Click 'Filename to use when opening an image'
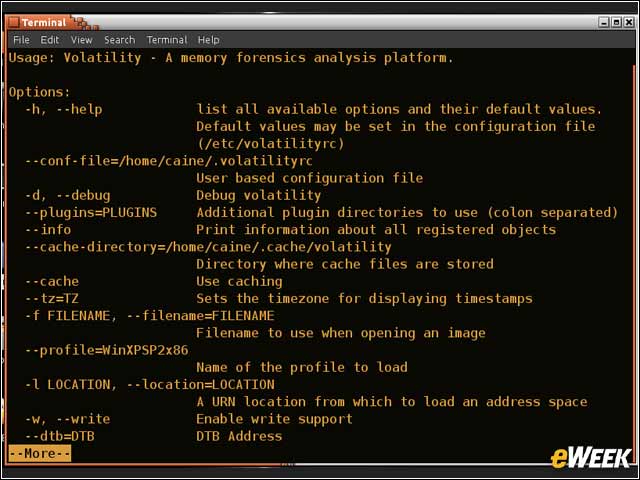640x480 pixels. (341, 333)
